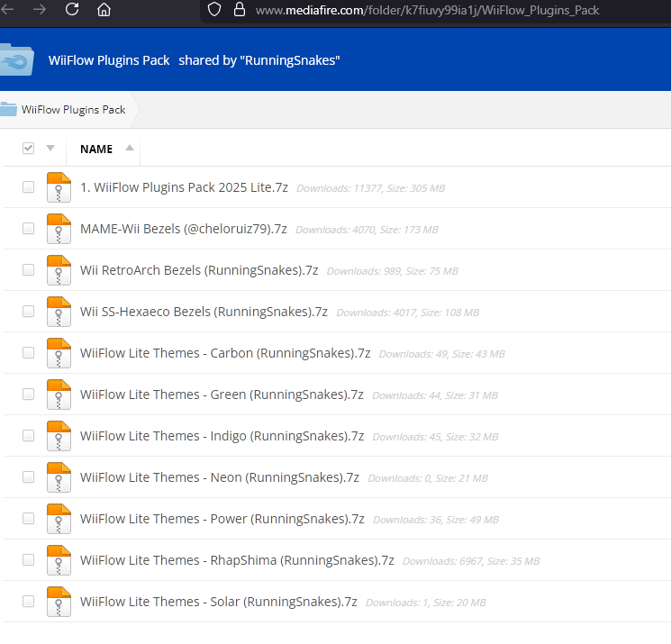The height and width of the screenshot is (644, 671).
Task: Open WiiFlow Lite Themes - Neon file
Action: pos(220,477)
